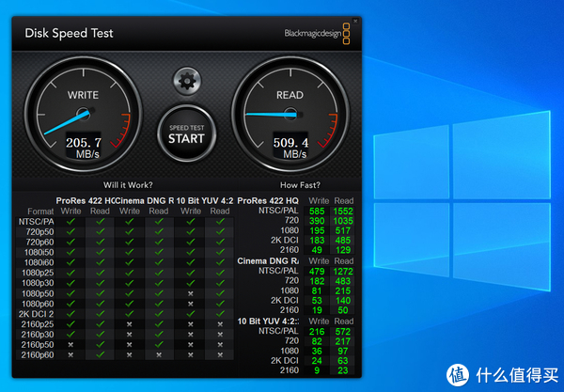Click ProRes write cross in 2160p50 row

(x=70, y=345)
